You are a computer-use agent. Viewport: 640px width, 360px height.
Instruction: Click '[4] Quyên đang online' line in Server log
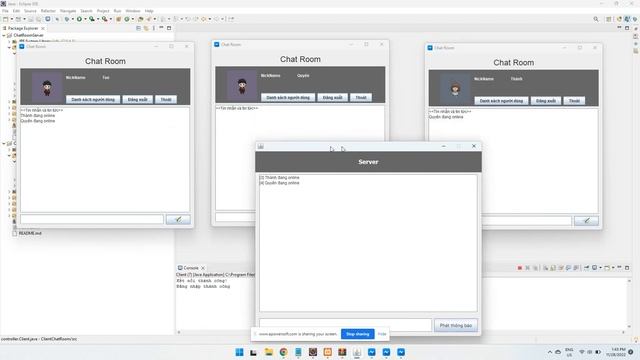click(x=280, y=183)
